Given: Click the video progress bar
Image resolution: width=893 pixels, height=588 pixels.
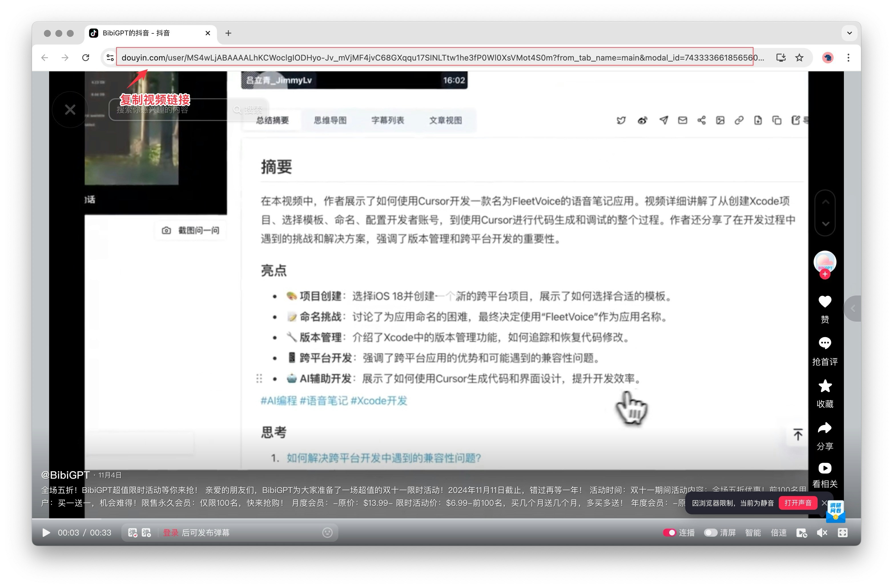Looking at the screenshot, I should point(375,519).
